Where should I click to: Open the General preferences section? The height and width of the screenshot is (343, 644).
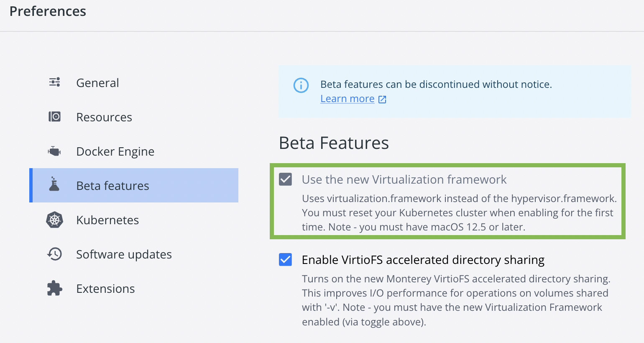[97, 83]
